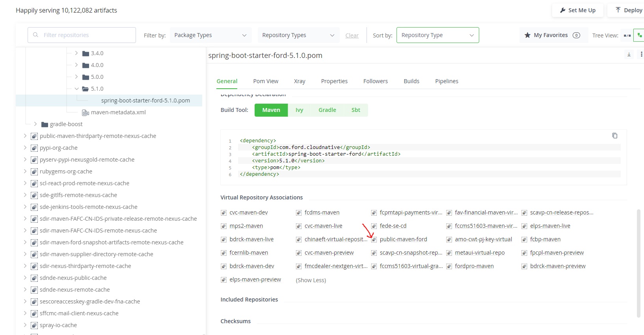Screen dimensions: 644x335
Task: Click icon beside public-maven-ford virtual repository
Action: [x=374, y=240]
